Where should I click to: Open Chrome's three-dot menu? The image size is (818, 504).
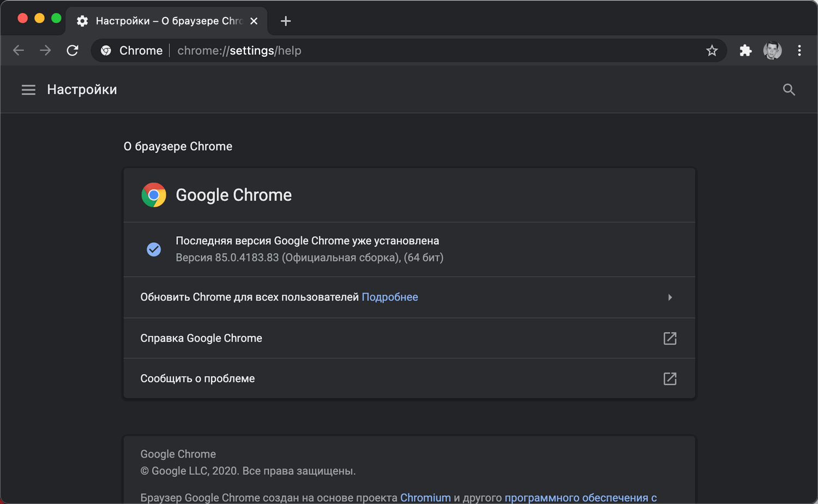[x=799, y=50]
